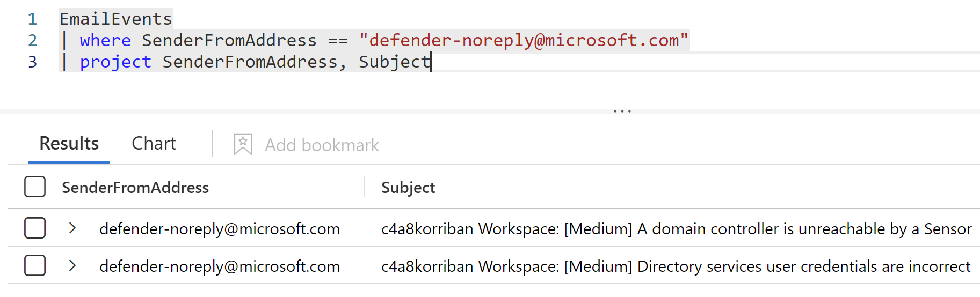Screen dimensions: 980x297
Task: Expand the Directory services credentials result row
Action: (x=72, y=266)
